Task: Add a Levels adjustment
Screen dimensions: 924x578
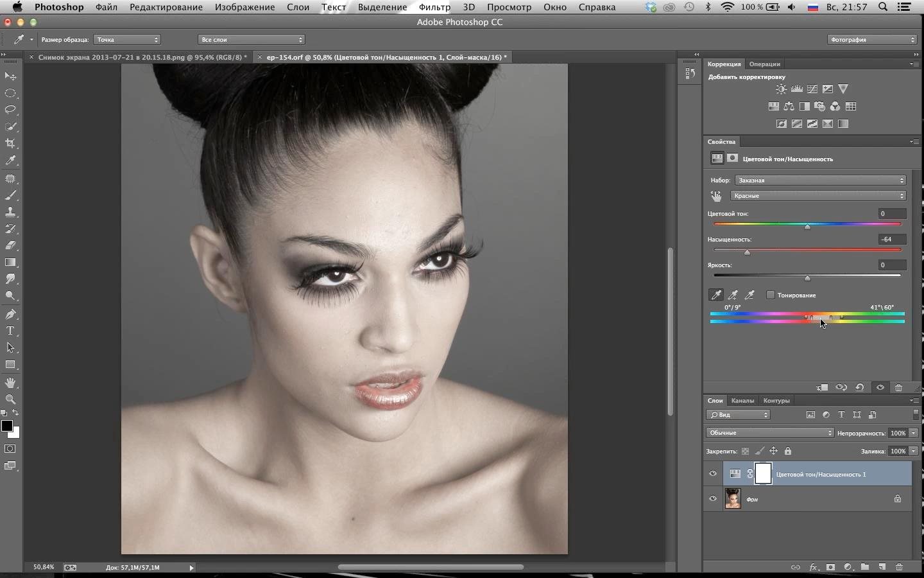Action: click(797, 89)
